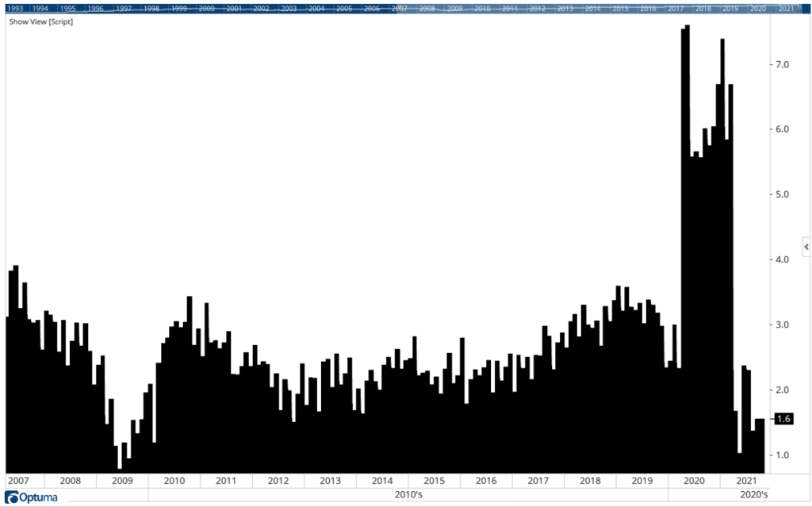
Task: Jump to 2009 in the top overview strip
Action: 454,8
